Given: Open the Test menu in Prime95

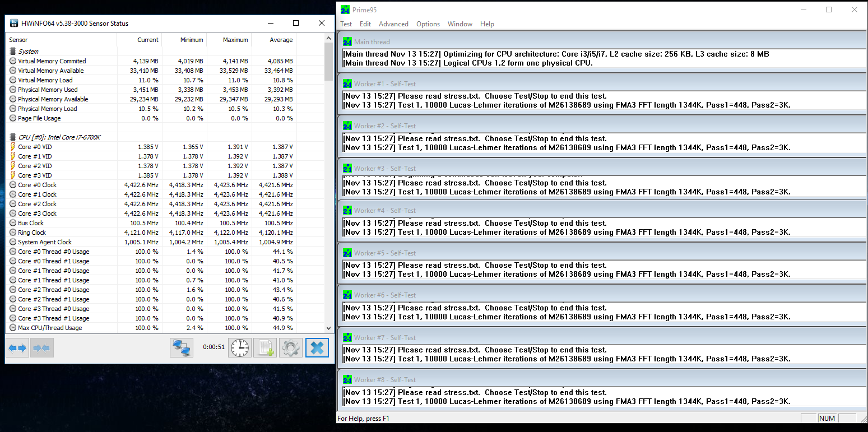Looking at the screenshot, I should 346,24.
